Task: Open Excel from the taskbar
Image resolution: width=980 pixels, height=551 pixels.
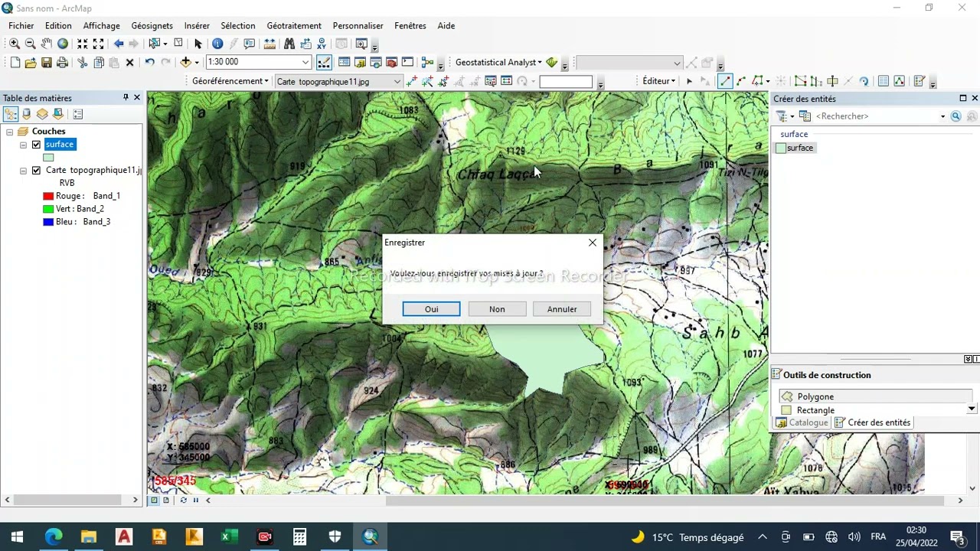Action: [229, 537]
